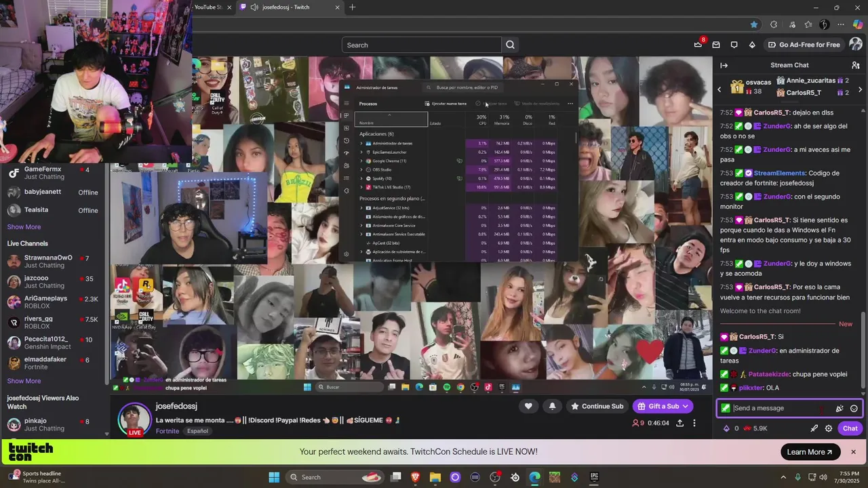Click the purple Chat send button

(x=850, y=428)
